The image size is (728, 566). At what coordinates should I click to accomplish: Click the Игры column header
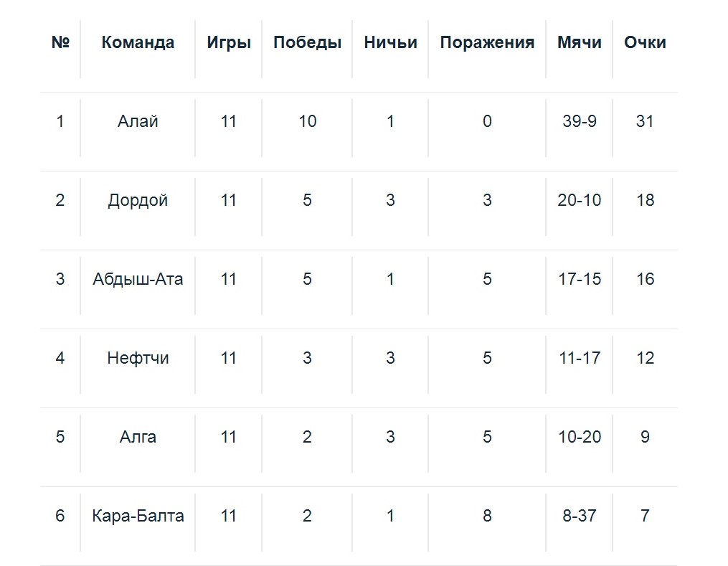pos(229,42)
